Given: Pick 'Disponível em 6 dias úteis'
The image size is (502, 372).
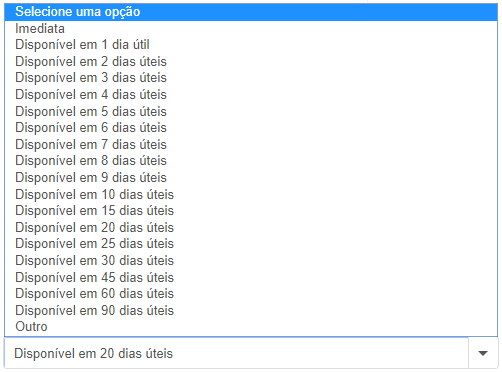Looking at the screenshot, I should click(x=251, y=128).
